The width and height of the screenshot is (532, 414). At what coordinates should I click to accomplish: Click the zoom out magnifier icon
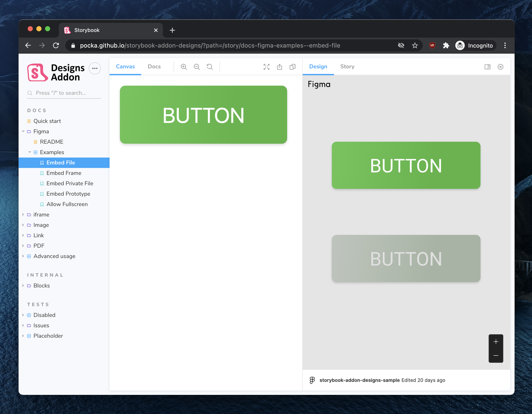pos(197,67)
